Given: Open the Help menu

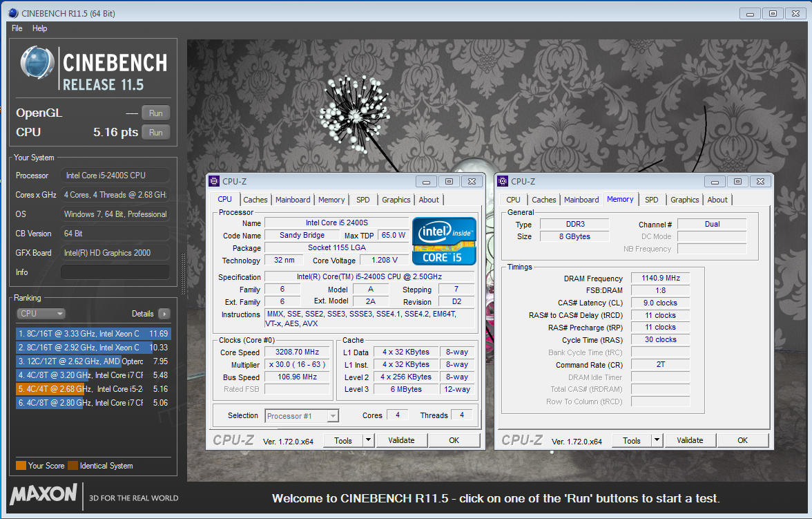Looking at the screenshot, I should click(x=39, y=28).
